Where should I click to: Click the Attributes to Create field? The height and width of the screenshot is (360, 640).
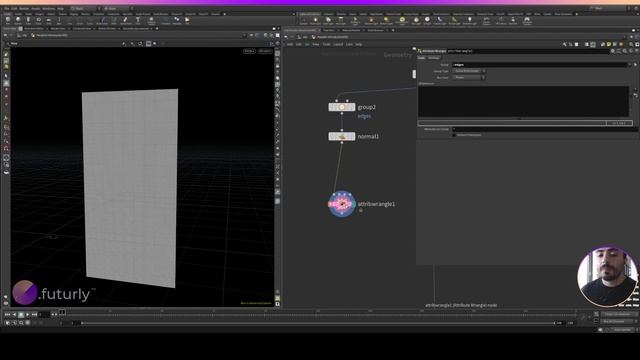tap(544, 129)
